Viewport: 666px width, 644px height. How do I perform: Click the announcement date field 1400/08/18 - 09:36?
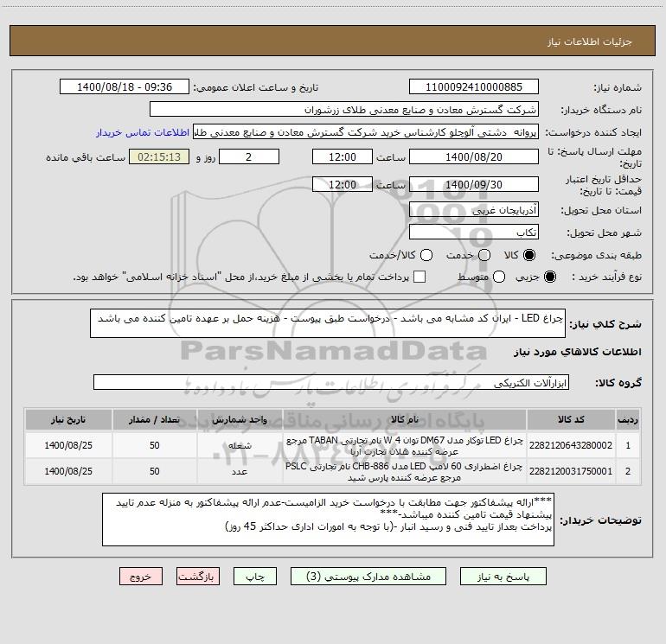coord(125,86)
